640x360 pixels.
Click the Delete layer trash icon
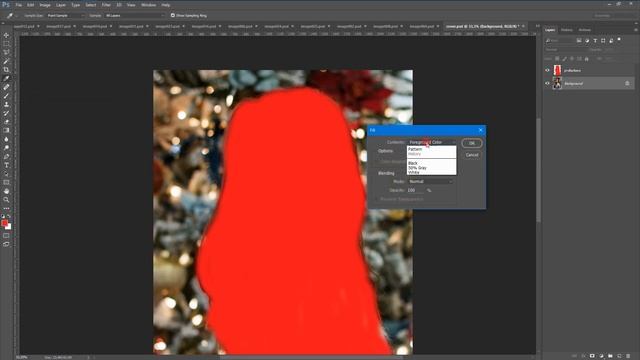pyautogui.click(x=628, y=356)
